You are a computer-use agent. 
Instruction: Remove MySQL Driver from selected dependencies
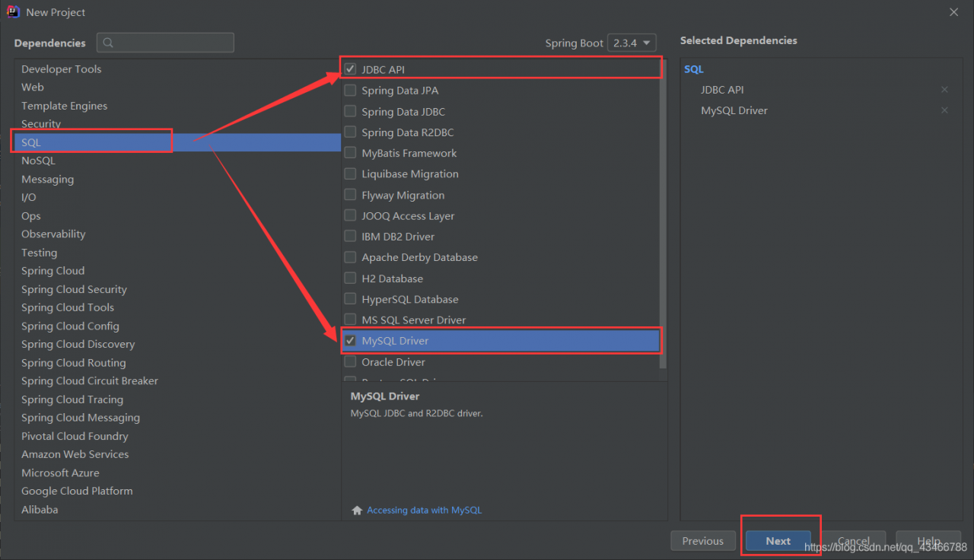tap(944, 110)
